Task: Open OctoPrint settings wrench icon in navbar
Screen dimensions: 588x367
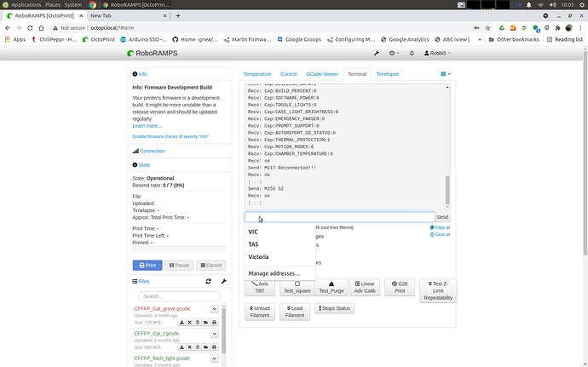Action: point(377,54)
